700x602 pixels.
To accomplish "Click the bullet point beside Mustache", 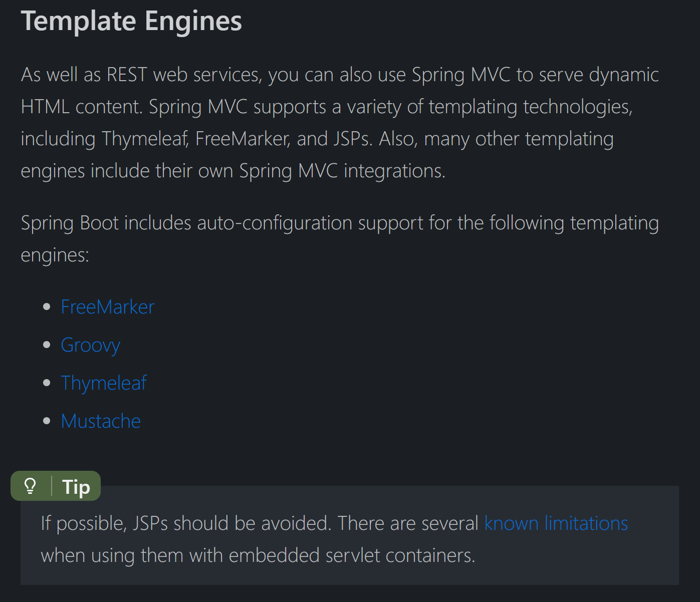I will tap(47, 421).
